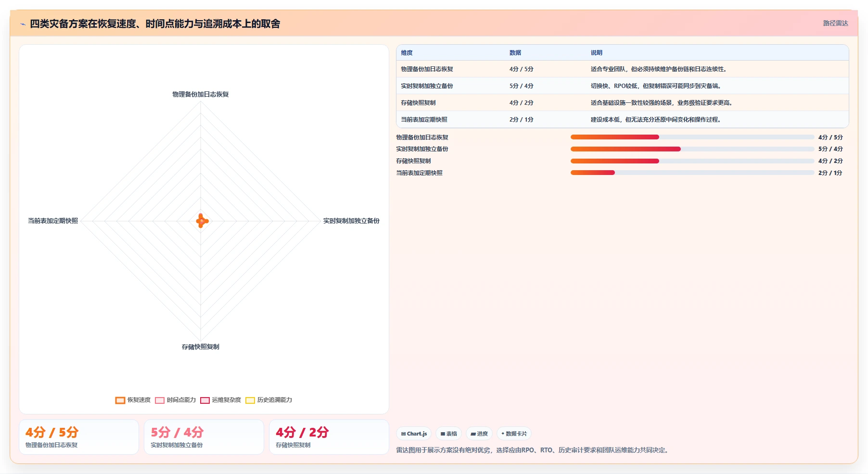This screenshot has width=868, height=474.
Task: Click the 2分 / 1分 value beside progress bar
Action: (830, 173)
